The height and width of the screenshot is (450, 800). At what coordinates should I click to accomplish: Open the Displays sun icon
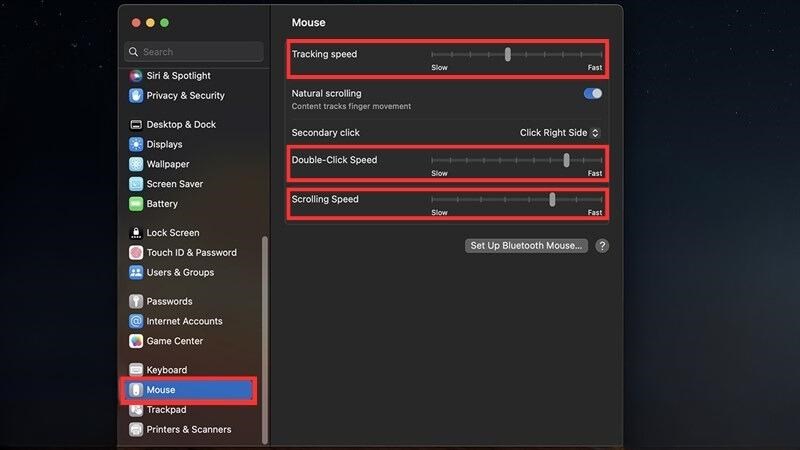pyautogui.click(x=136, y=144)
